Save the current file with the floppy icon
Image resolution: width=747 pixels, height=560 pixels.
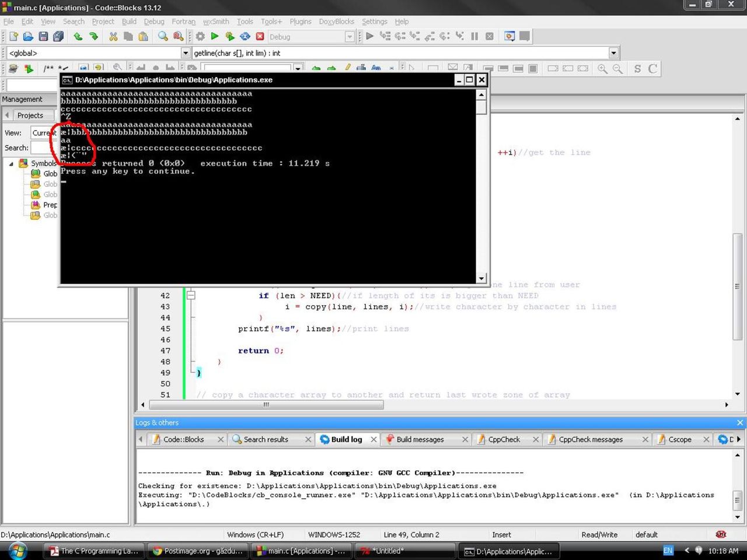[43, 36]
